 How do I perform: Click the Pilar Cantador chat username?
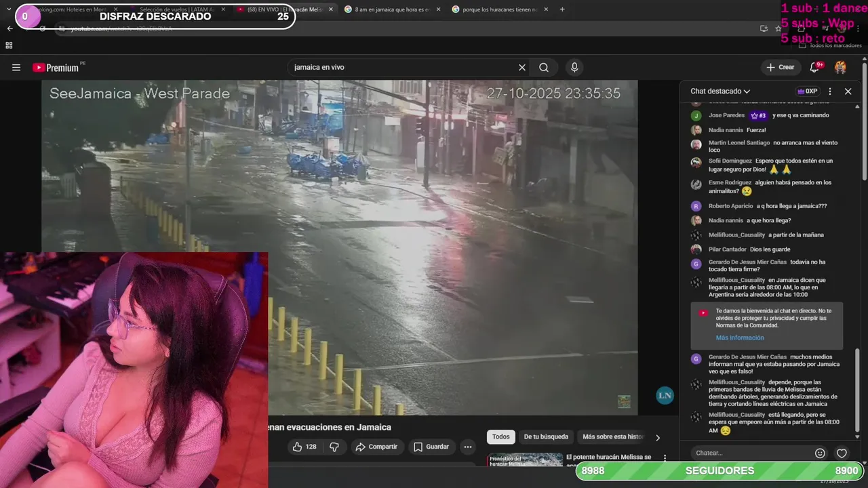point(727,249)
